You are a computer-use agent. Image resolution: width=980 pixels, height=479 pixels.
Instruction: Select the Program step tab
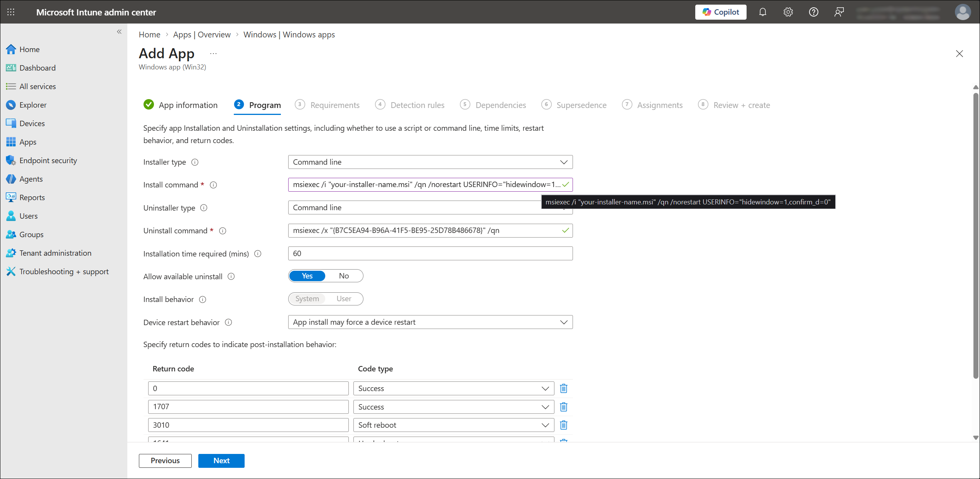click(x=257, y=105)
